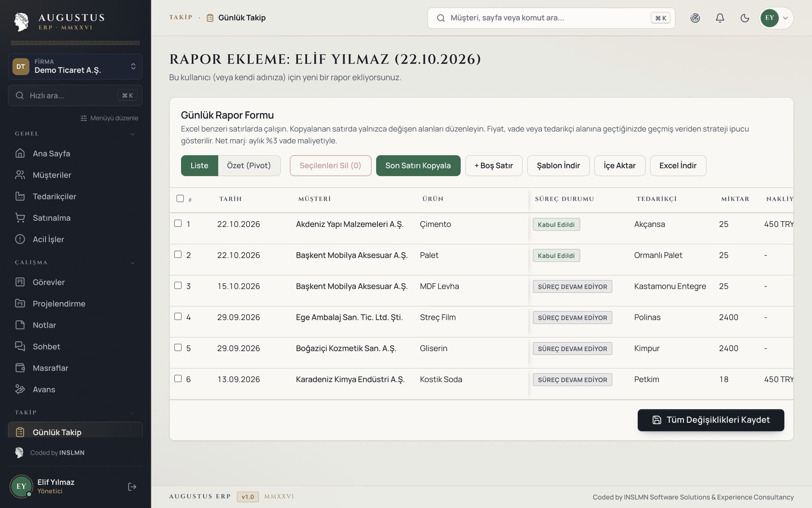Collapse the ÇALIŞMA sidebar section
Screen dimensions: 812x508
tap(133, 263)
